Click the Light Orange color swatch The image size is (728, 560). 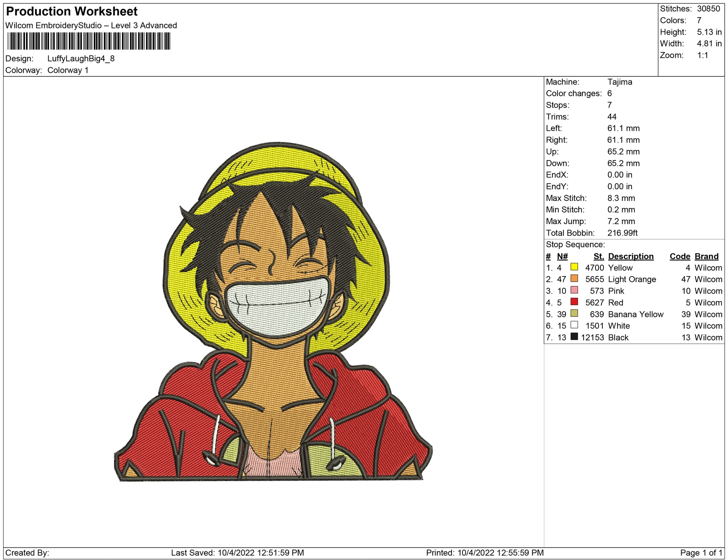click(x=574, y=278)
